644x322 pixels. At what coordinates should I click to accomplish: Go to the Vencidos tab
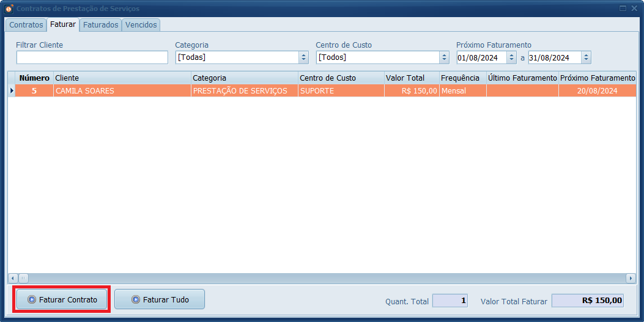click(x=141, y=25)
